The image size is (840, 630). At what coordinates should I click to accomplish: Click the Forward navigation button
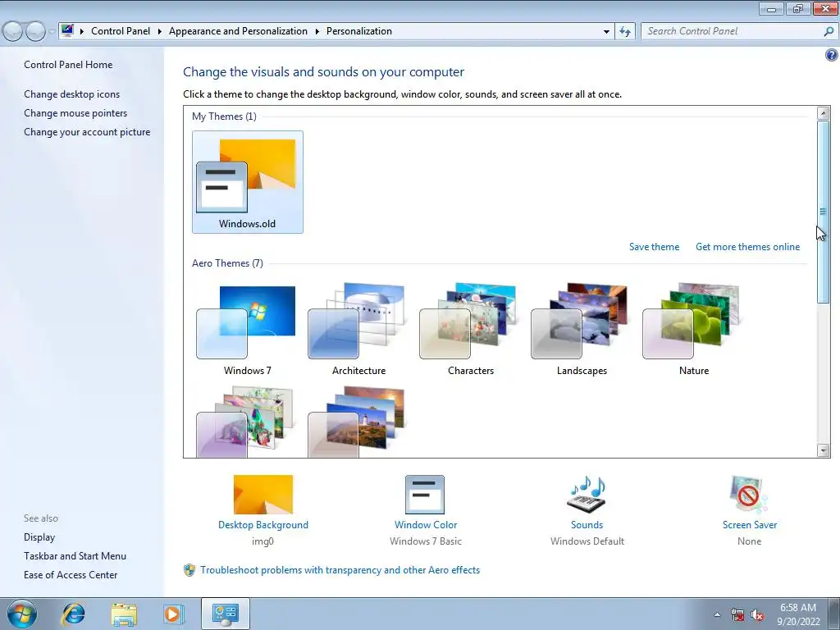(x=35, y=32)
